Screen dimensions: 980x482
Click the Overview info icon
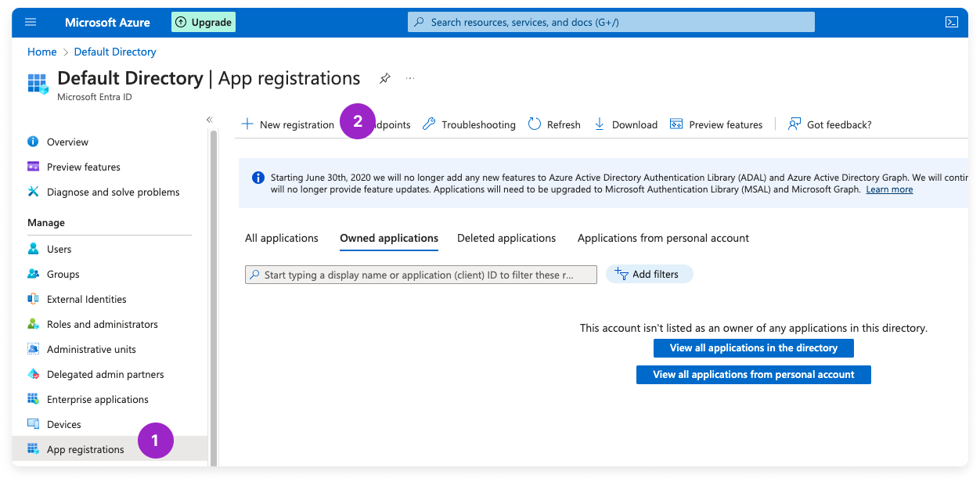coord(33,142)
